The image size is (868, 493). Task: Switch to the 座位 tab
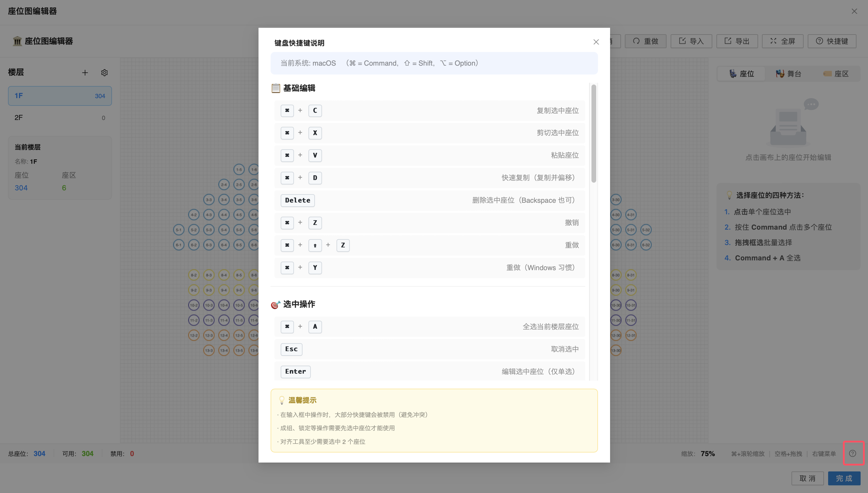pyautogui.click(x=742, y=74)
